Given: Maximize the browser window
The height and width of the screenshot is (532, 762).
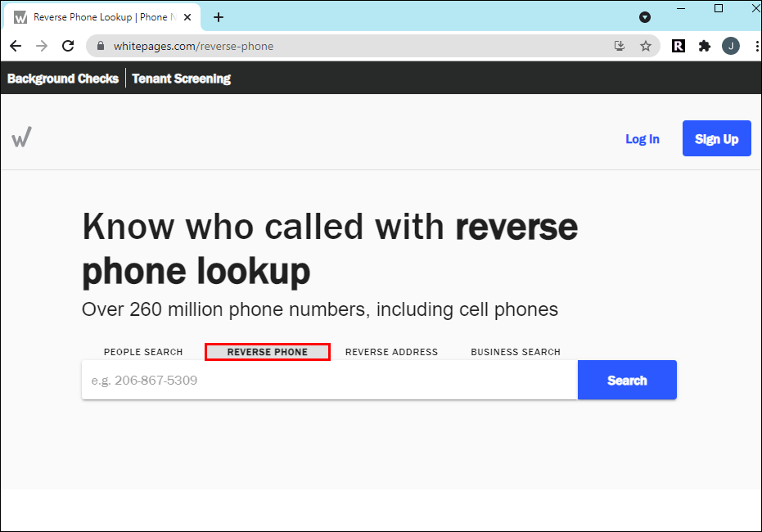Looking at the screenshot, I should coord(719,9).
